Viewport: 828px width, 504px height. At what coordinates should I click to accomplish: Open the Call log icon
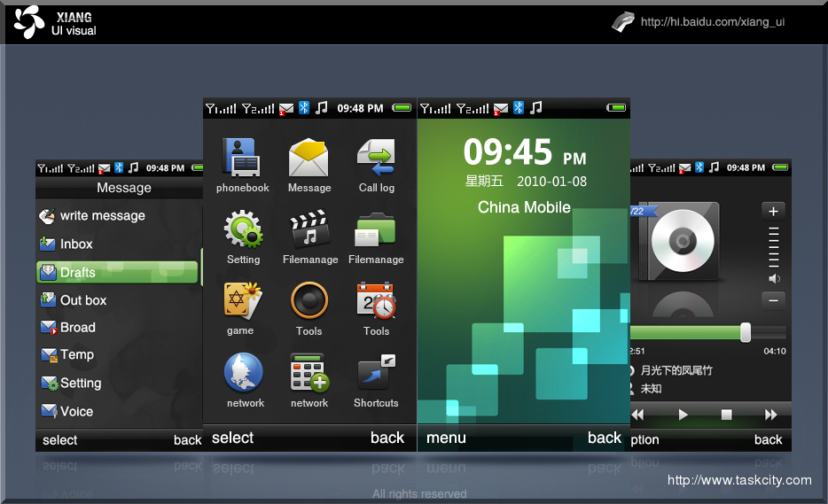tap(376, 158)
